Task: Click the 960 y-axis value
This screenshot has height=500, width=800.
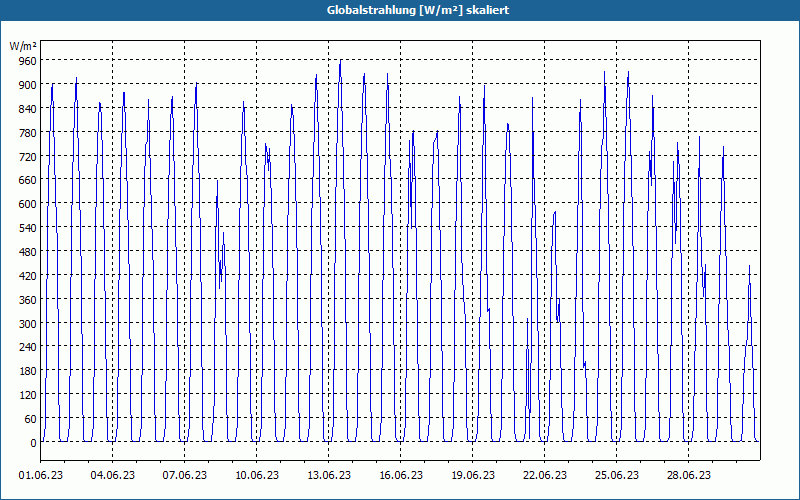Action: (x=27, y=61)
